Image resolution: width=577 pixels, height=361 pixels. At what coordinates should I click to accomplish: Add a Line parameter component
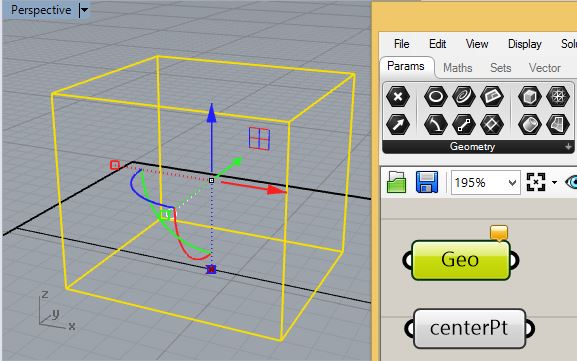point(464,124)
